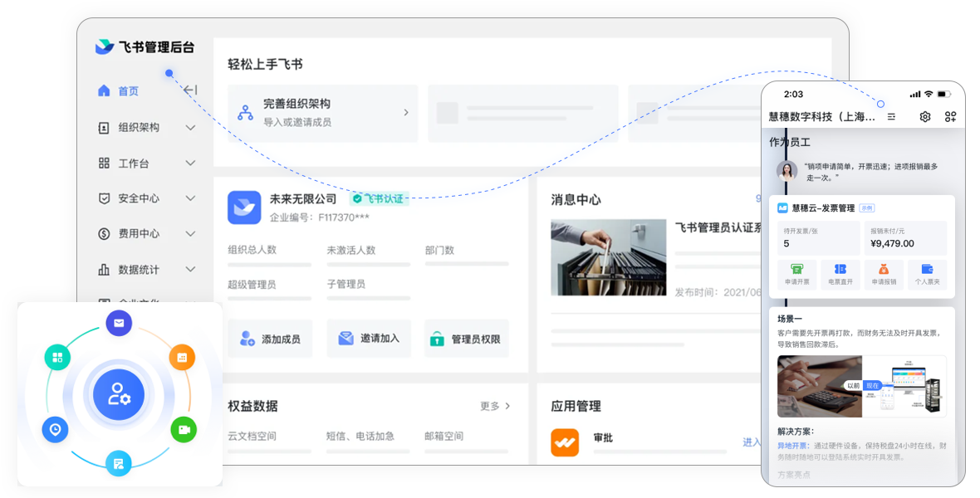Viewport: 980px width, 498px height.
Task: Click the central admin user-settings icon
Action: (x=119, y=393)
